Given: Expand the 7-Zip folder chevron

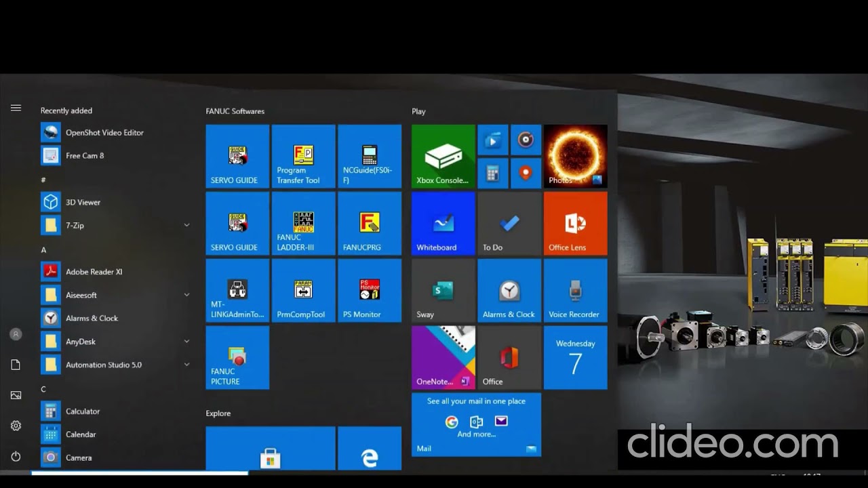Looking at the screenshot, I should (x=186, y=225).
